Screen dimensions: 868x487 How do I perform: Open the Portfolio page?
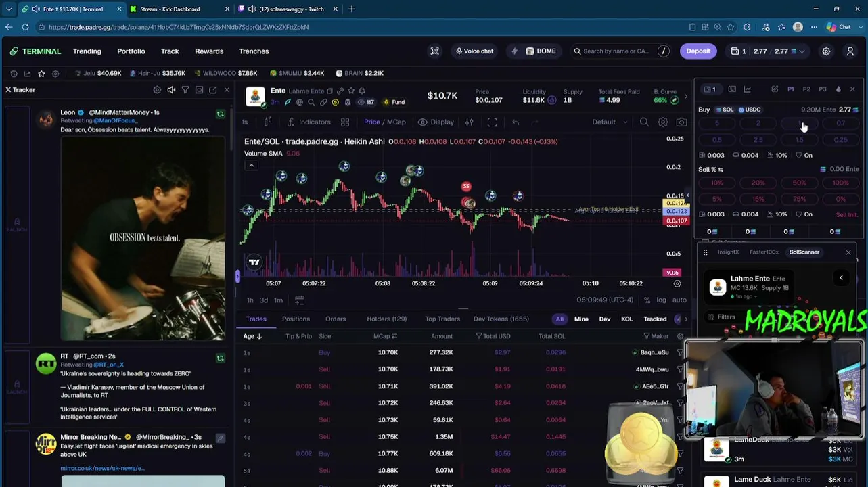pyautogui.click(x=131, y=51)
